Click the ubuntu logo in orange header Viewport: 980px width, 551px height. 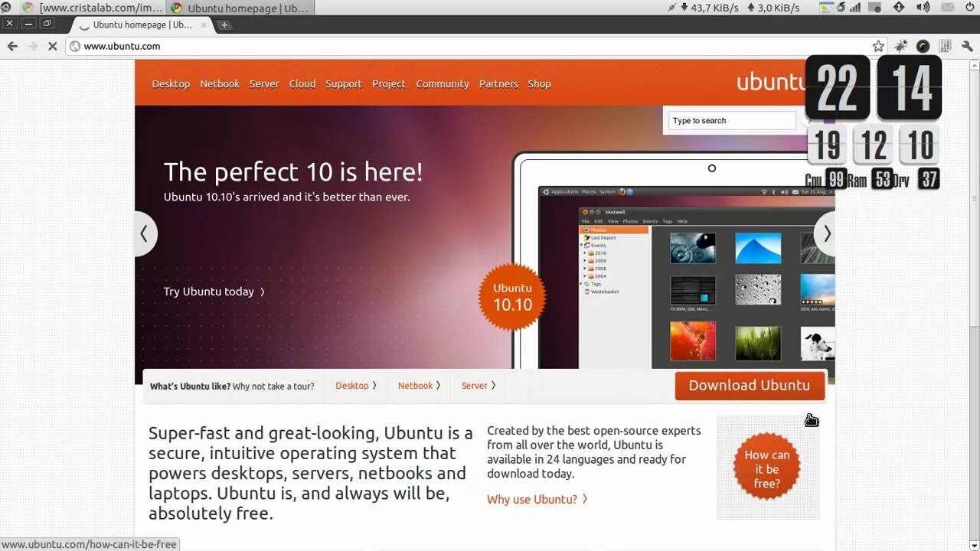pyautogui.click(x=771, y=82)
